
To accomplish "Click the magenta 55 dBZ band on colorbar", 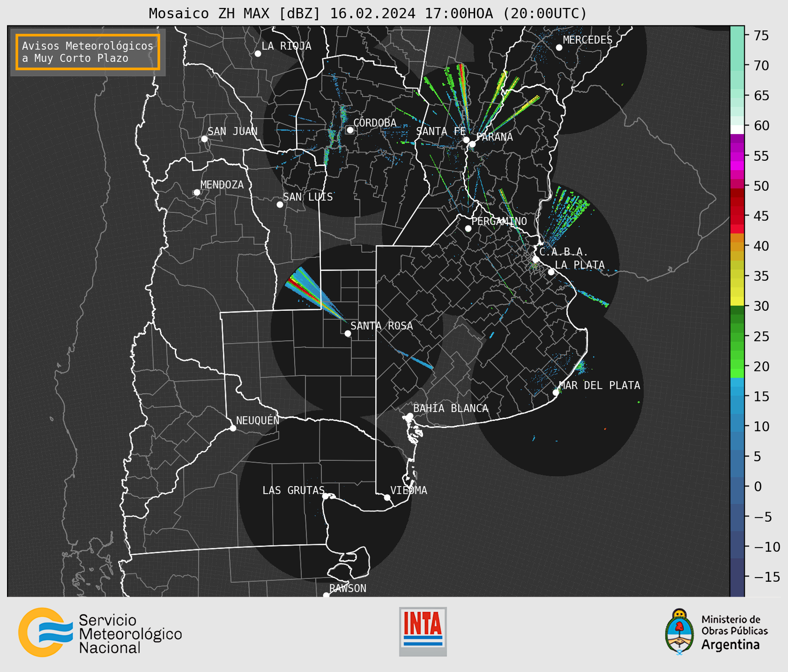I will [x=737, y=156].
